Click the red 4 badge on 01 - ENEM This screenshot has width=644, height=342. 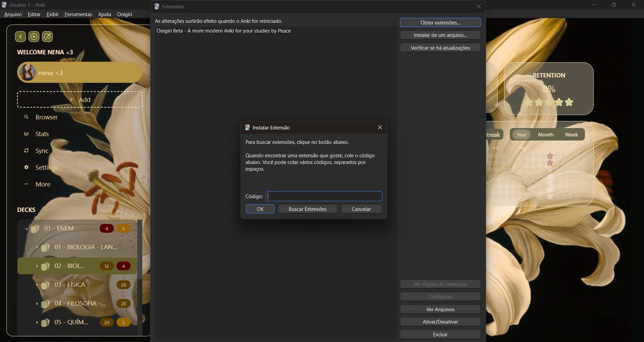point(106,229)
